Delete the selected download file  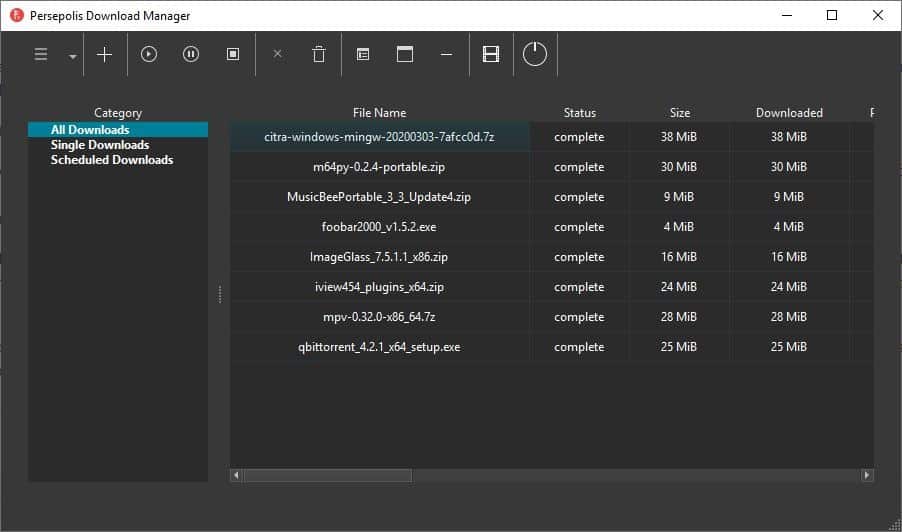[x=319, y=54]
